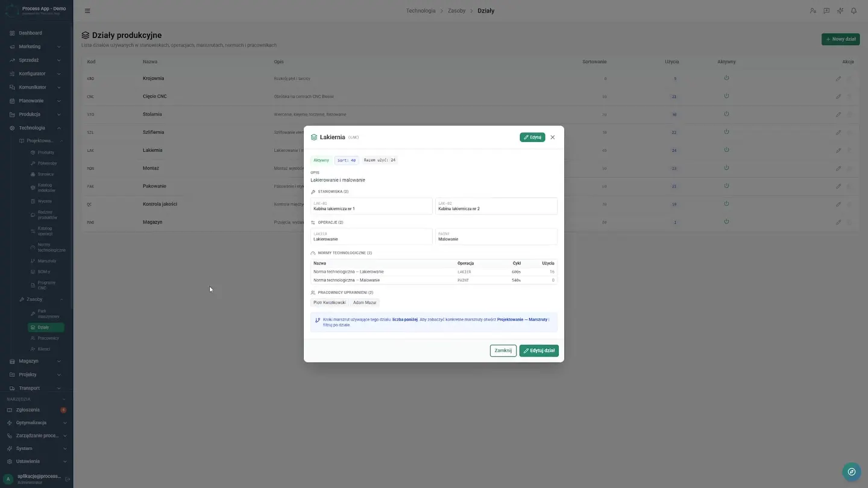Open Produkty in the sidebar
Viewport: 868px width, 488px height.
point(46,152)
